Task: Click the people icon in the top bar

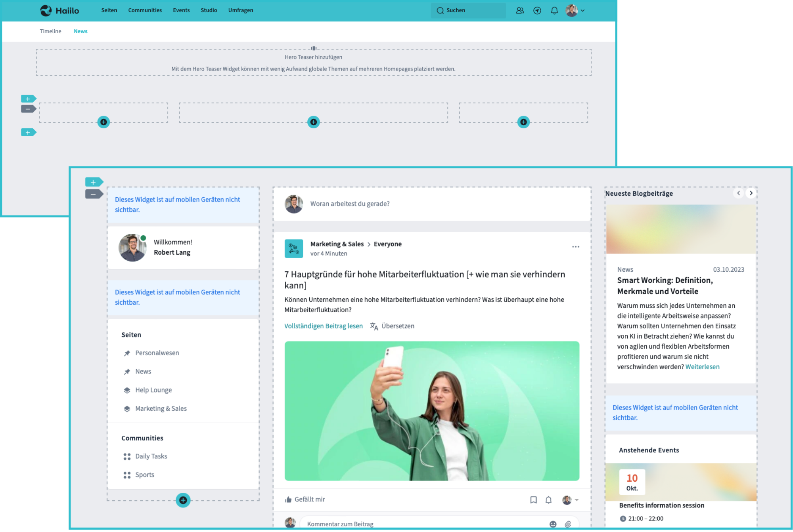Action: (520, 10)
